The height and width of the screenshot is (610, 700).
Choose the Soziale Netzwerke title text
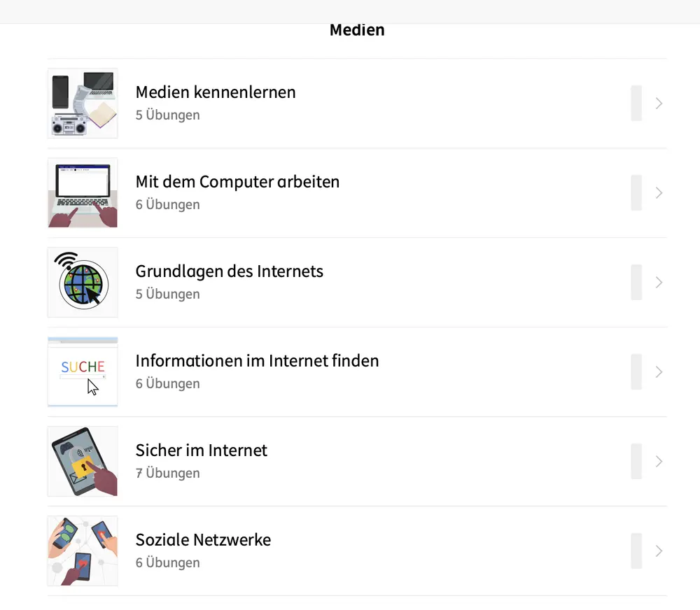tap(203, 540)
